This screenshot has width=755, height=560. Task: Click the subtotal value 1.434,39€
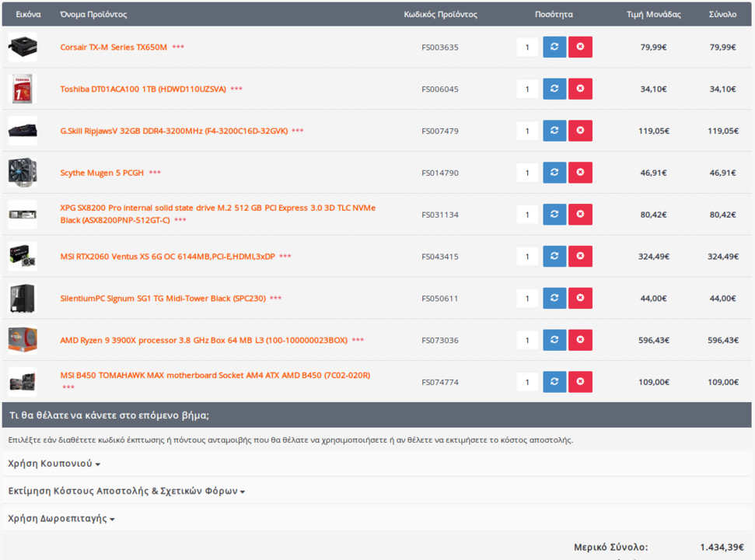click(722, 547)
